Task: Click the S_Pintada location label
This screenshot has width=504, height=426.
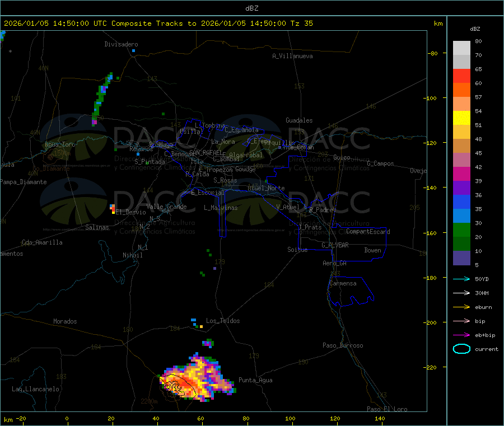Action: click(x=150, y=162)
